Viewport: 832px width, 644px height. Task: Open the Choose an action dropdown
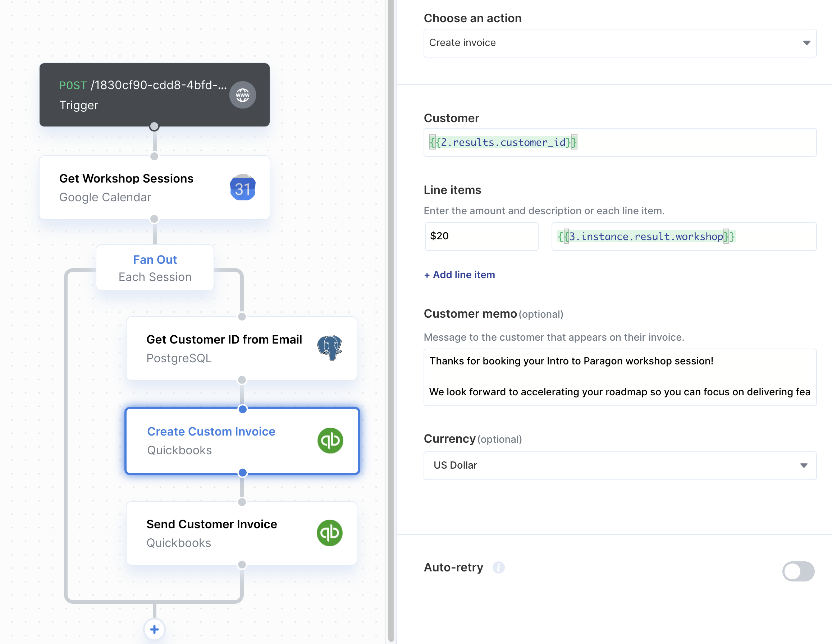point(620,43)
